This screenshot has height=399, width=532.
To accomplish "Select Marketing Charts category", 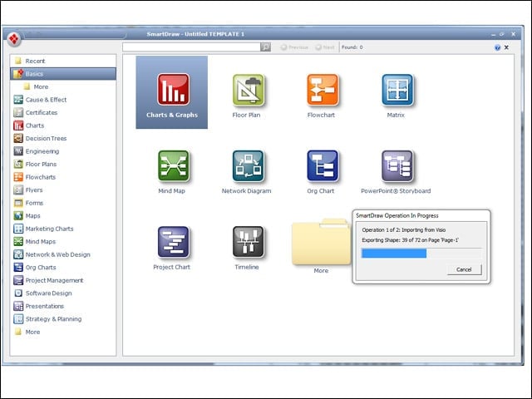I will coord(43,229).
